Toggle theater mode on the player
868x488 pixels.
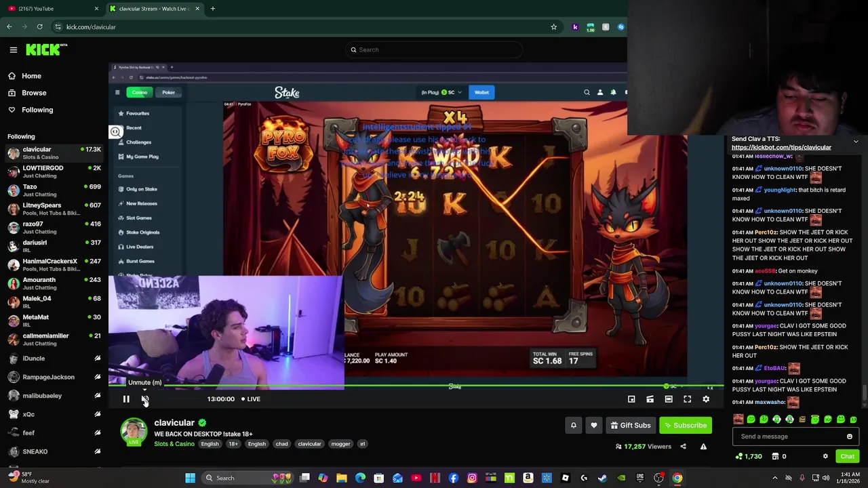(669, 399)
